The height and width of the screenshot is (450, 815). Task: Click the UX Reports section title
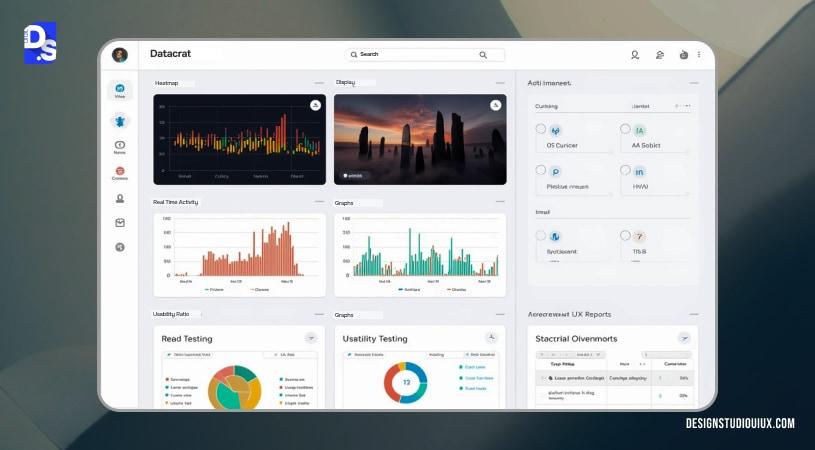coord(569,314)
